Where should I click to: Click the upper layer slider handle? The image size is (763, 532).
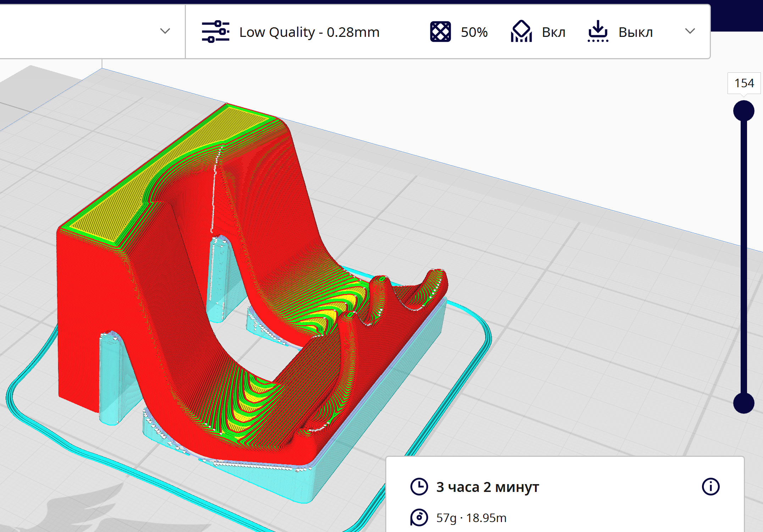743,111
